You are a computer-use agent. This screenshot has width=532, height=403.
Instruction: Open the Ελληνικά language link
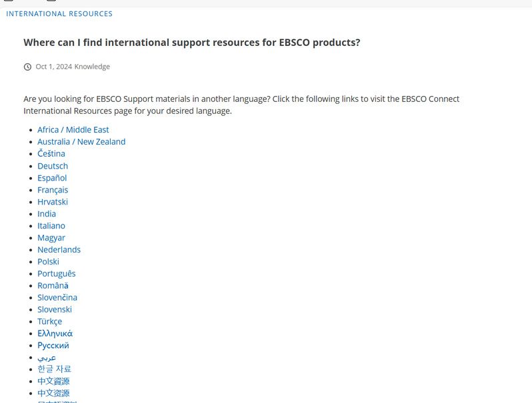coord(55,334)
